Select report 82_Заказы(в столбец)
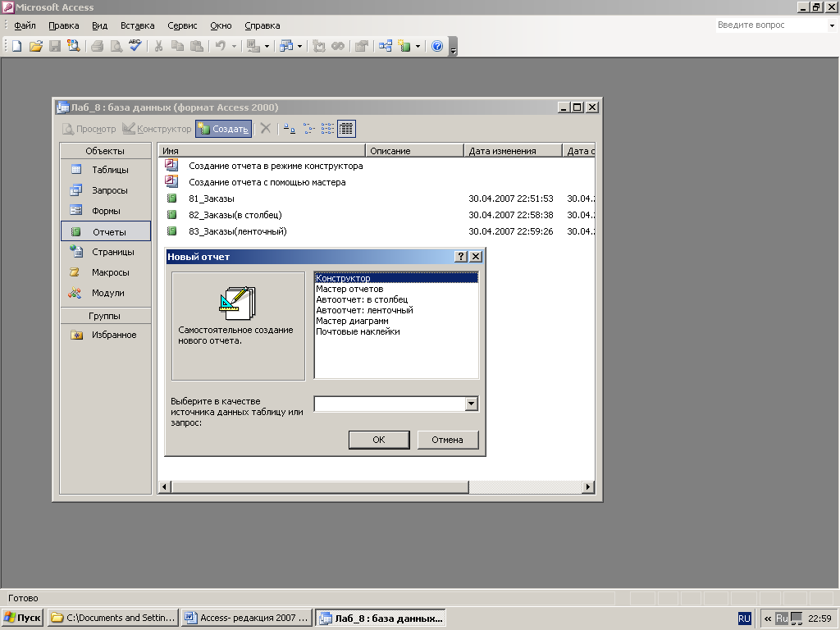The image size is (840, 630). 235,215
